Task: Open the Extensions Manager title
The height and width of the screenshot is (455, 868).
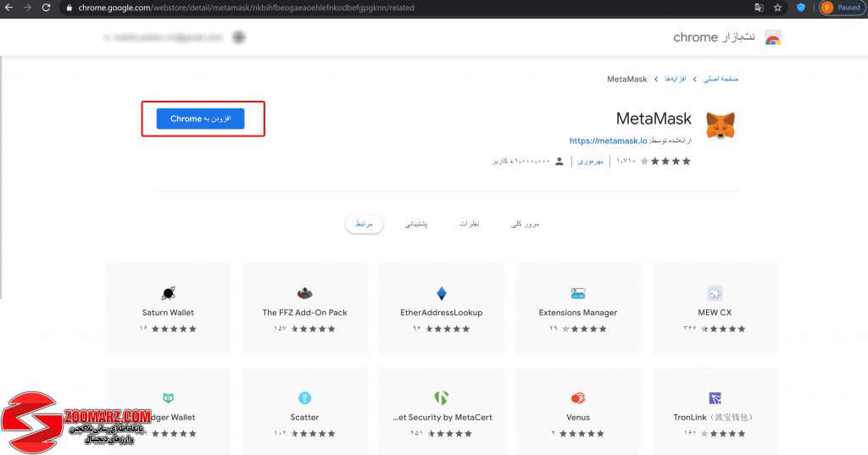Action: [x=578, y=312]
